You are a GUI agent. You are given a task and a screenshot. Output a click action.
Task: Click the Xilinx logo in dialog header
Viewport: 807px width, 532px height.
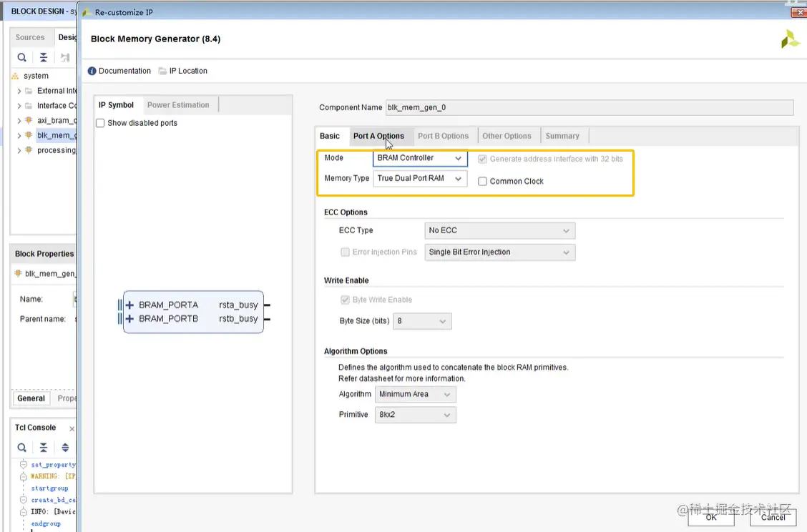click(790, 39)
